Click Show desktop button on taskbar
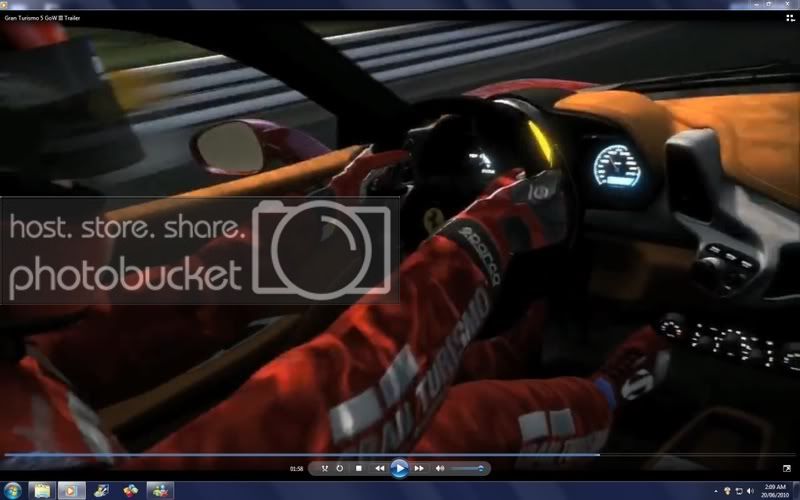Screen dimensions: 800x500 795,491
